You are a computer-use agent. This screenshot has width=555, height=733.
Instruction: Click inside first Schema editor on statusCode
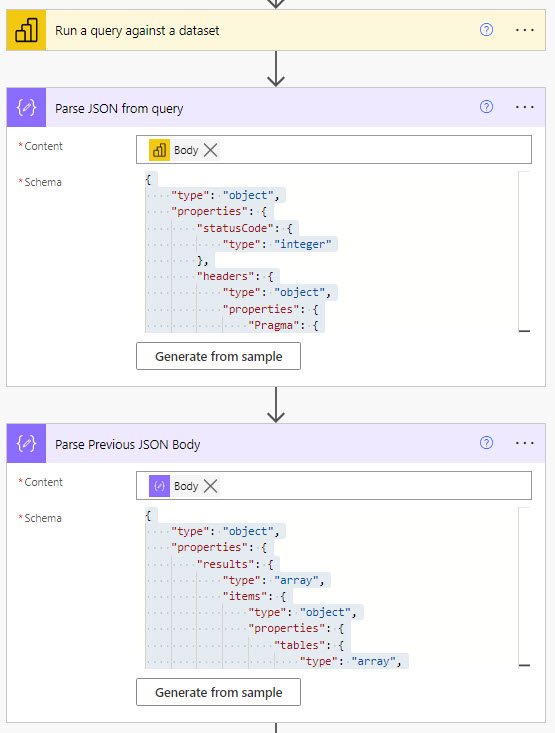[x=235, y=228]
